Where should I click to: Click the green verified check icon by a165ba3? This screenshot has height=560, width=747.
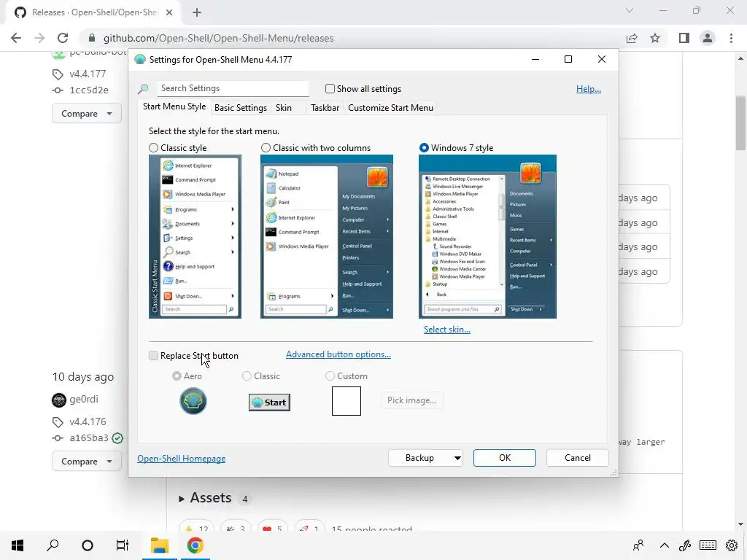117,438
